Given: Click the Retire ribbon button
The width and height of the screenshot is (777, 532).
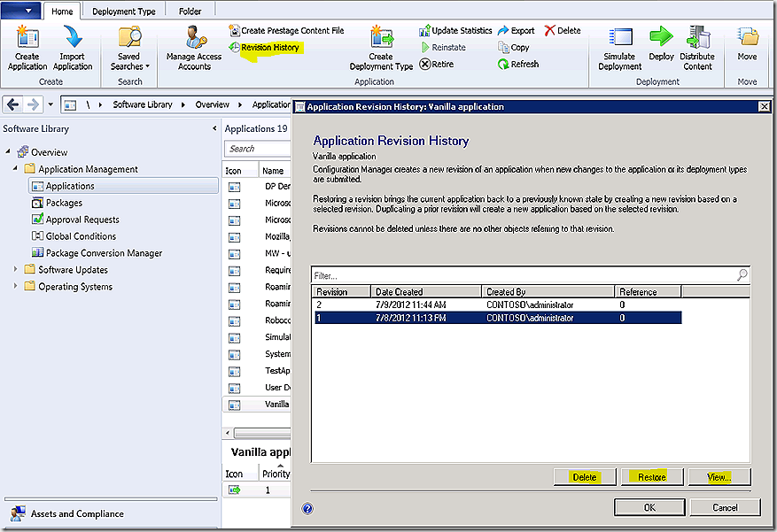Looking at the screenshot, I should [437, 65].
